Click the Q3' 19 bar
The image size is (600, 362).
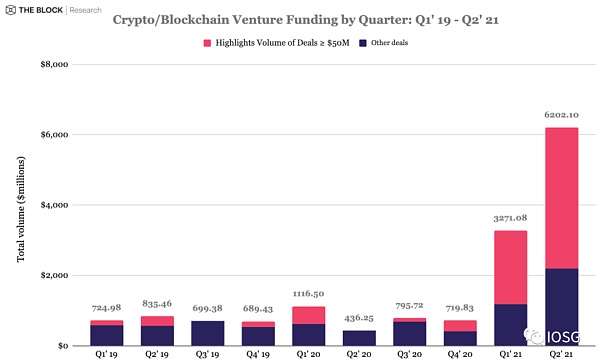208,333
